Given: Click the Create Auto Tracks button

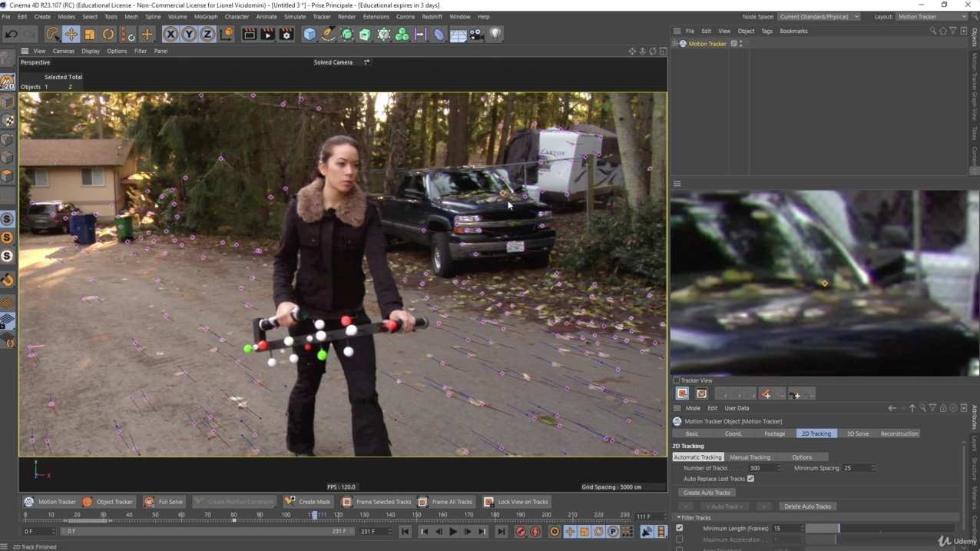Looking at the screenshot, I should click(707, 493).
